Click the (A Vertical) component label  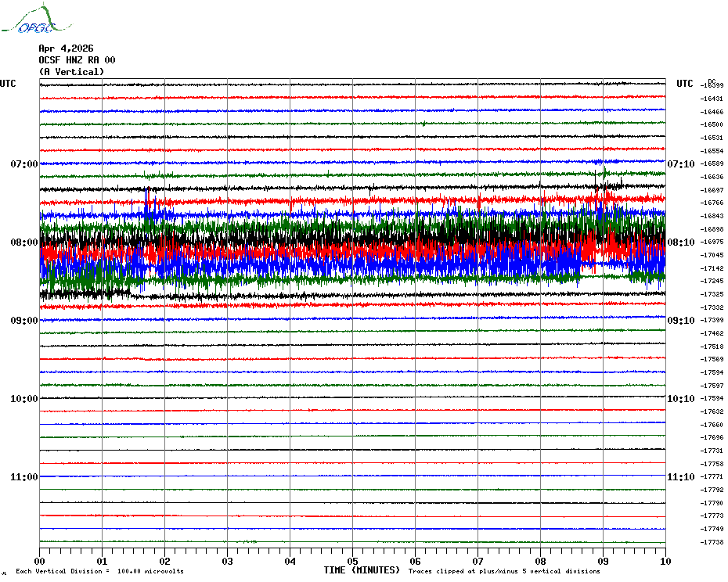[x=71, y=72]
